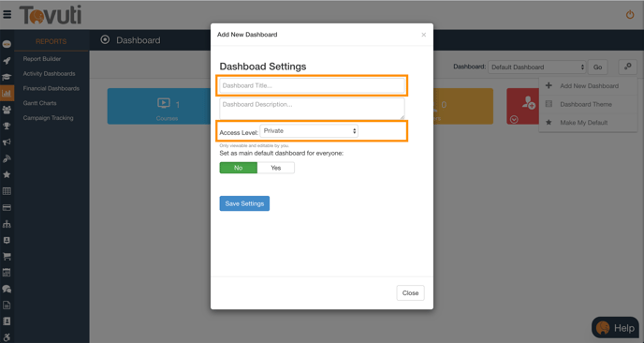Select Financial Dashboards menu item

pos(51,88)
